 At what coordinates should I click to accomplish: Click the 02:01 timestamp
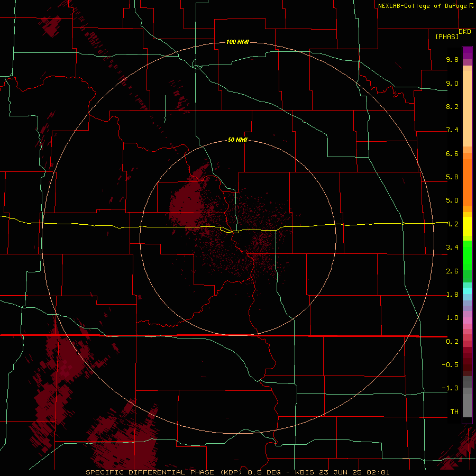378,472
